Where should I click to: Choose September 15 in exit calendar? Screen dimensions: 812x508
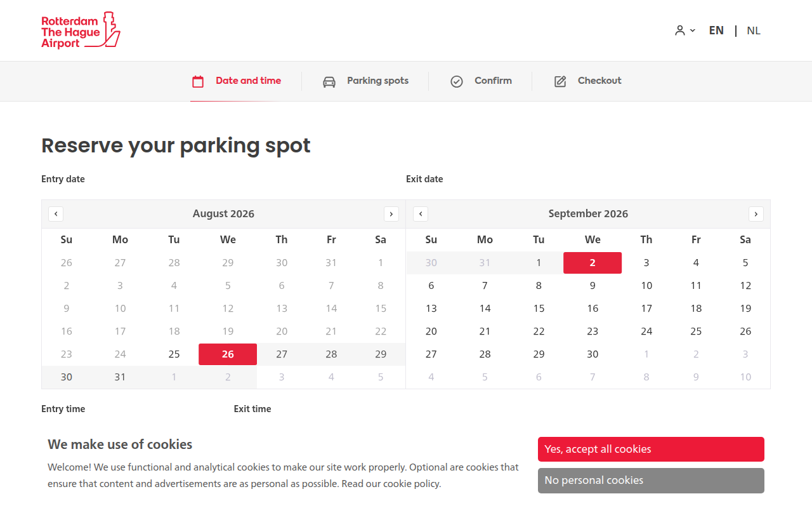pyautogui.click(x=539, y=309)
